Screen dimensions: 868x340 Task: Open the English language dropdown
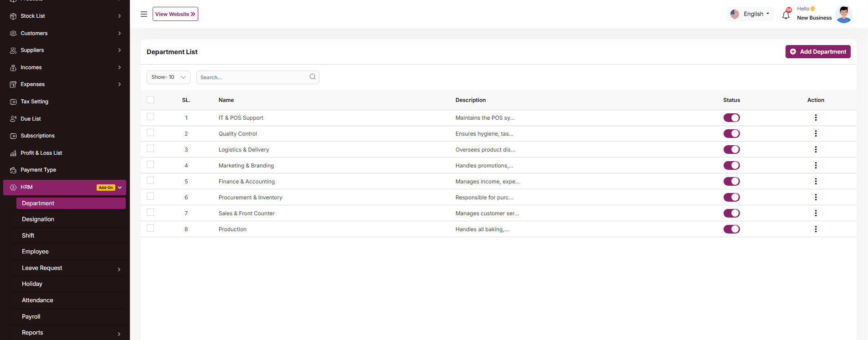(x=750, y=14)
